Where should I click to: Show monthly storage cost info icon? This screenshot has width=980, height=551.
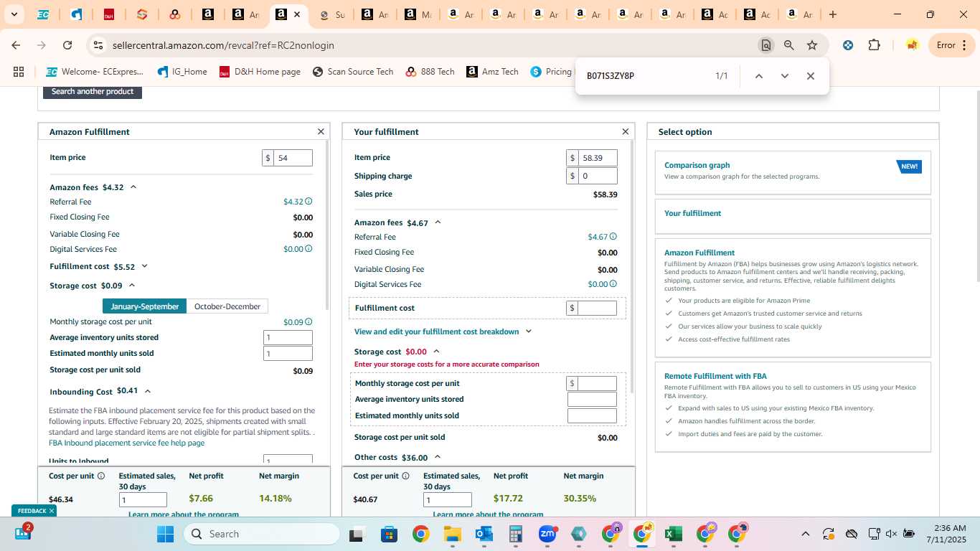[308, 322]
